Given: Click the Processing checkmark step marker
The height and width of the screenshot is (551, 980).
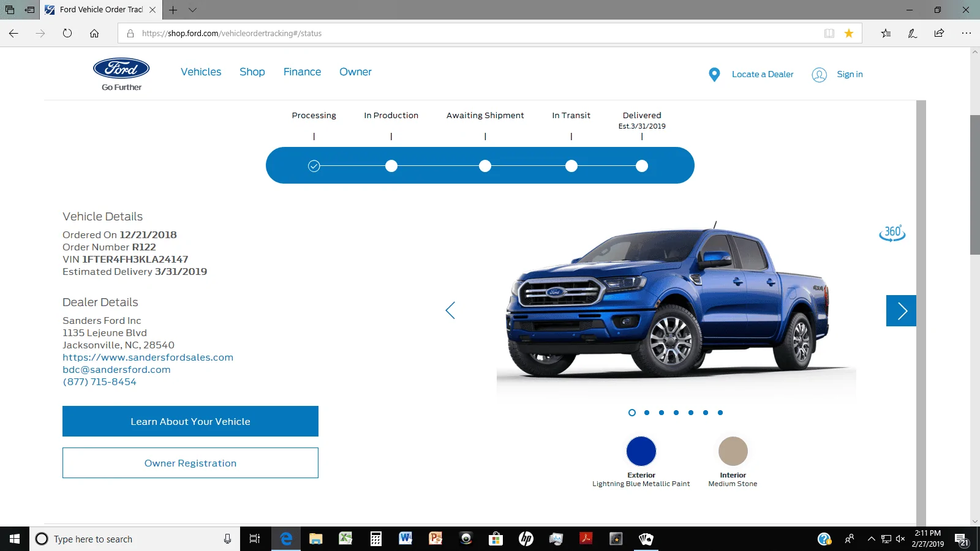Looking at the screenshot, I should (314, 166).
